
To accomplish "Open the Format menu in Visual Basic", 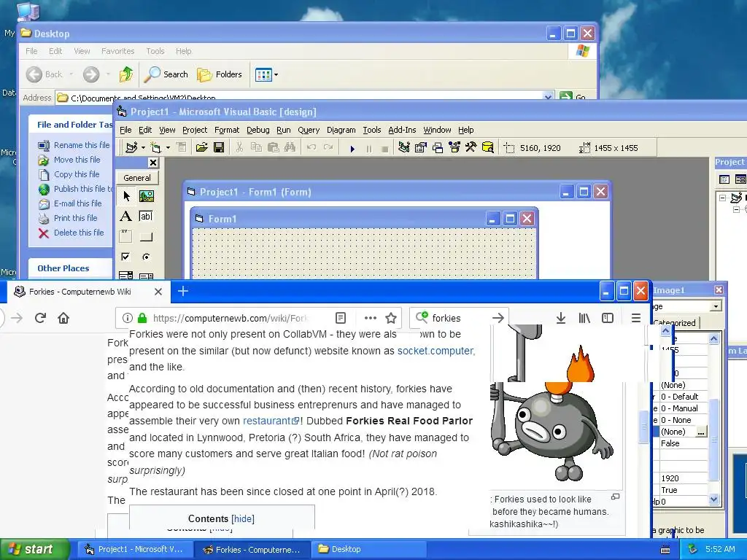I will point(227,130).
